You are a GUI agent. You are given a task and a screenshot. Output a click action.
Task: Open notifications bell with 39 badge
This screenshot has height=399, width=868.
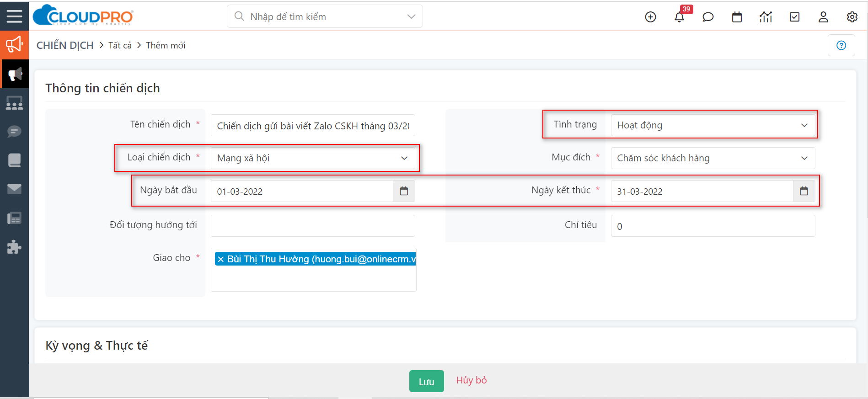point(680,17)
